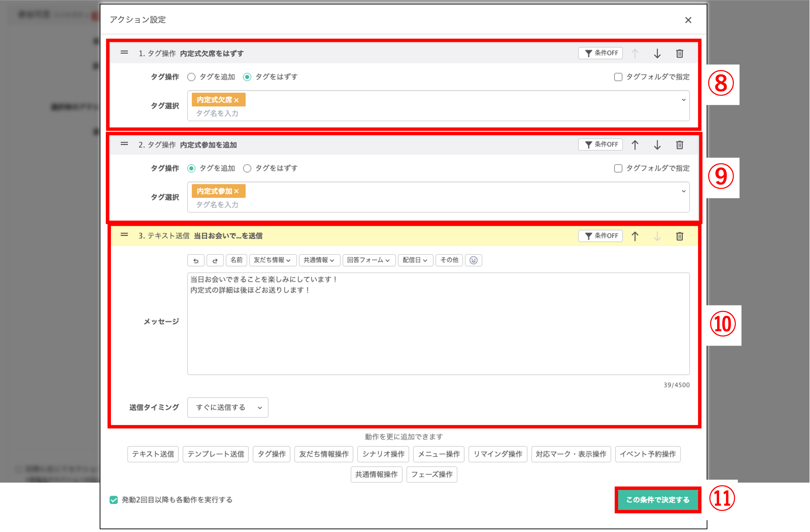Click the undo arrow in message toolbar
This screenshot has height=532, width=810.
point(196,260)
